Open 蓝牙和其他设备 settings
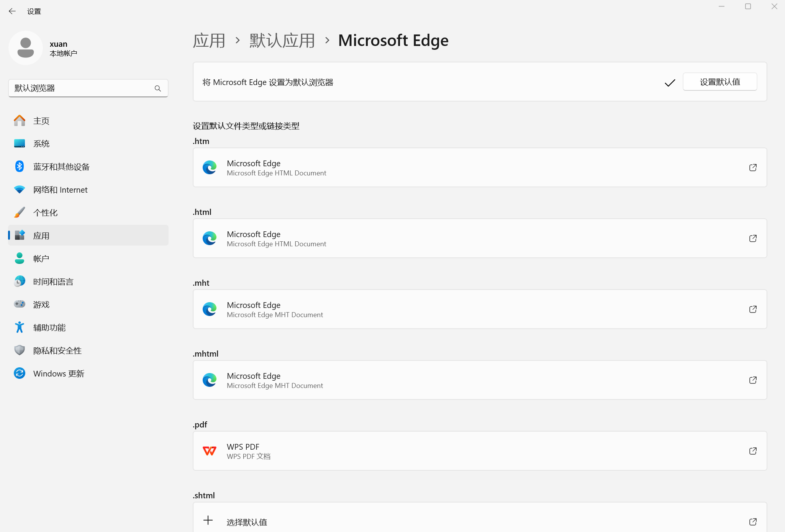This screenshot has height=532, width=785. (x=88, y=167)
